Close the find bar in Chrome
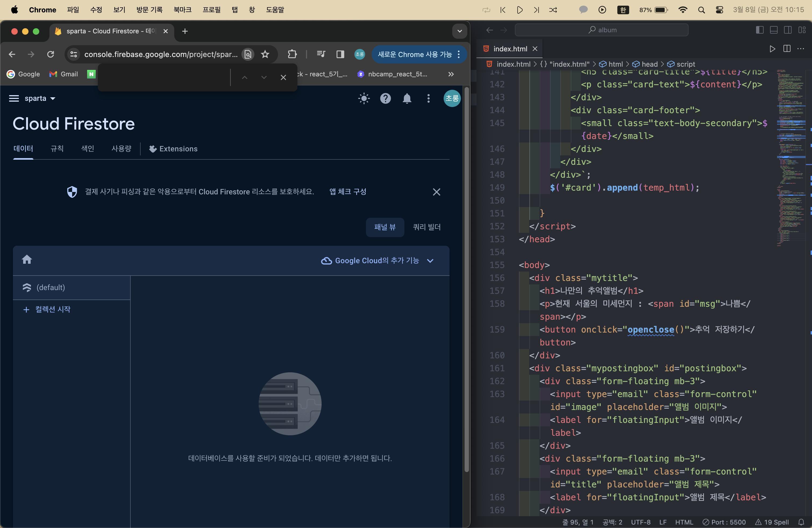This screenshot has width=812, height=528. tap(283, 77)
